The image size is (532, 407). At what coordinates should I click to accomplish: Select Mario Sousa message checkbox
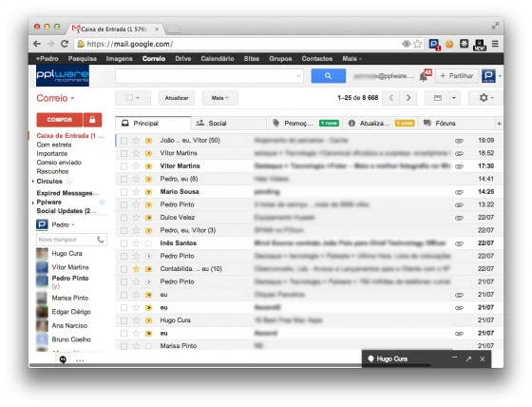tap(124, 192)
